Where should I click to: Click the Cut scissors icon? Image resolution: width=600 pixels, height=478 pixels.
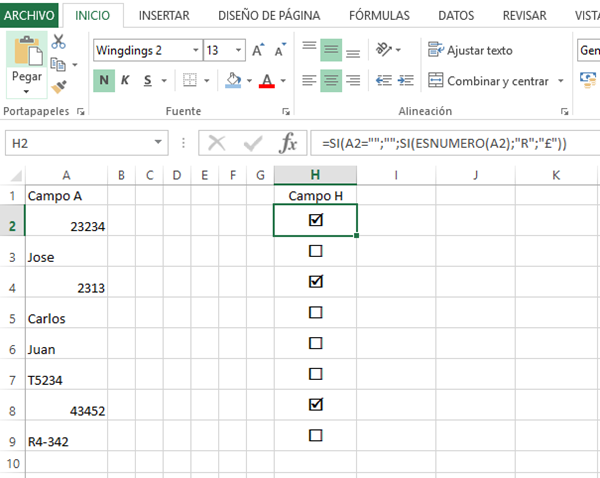(x=59, y=42)
